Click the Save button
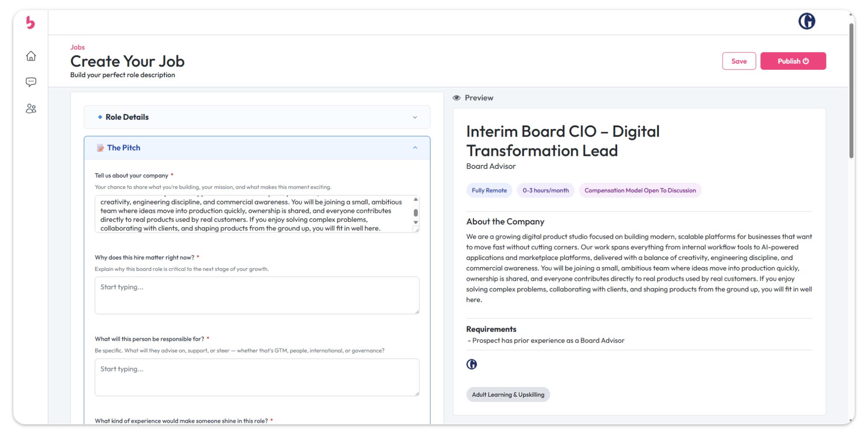Image resolution: width=868 pixels, height=434 pixels. coord(739,61)
